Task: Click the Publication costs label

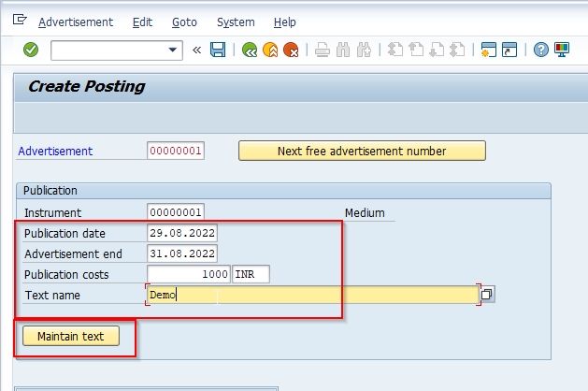Action: [x=66, y=275]
